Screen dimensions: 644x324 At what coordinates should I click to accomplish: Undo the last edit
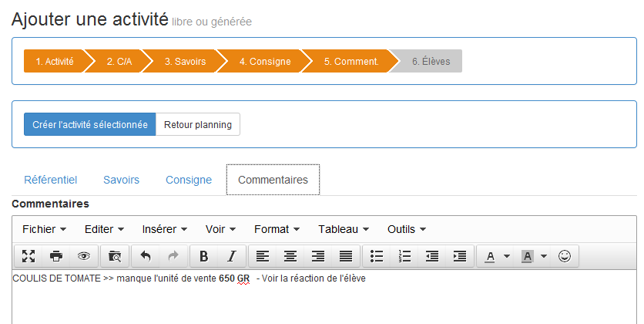(146, 256)
